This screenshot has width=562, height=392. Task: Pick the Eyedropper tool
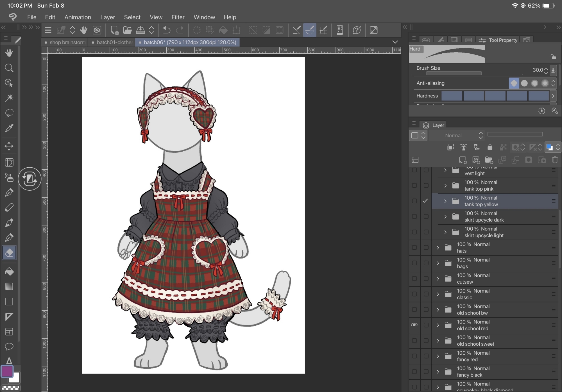click(9, 128)
